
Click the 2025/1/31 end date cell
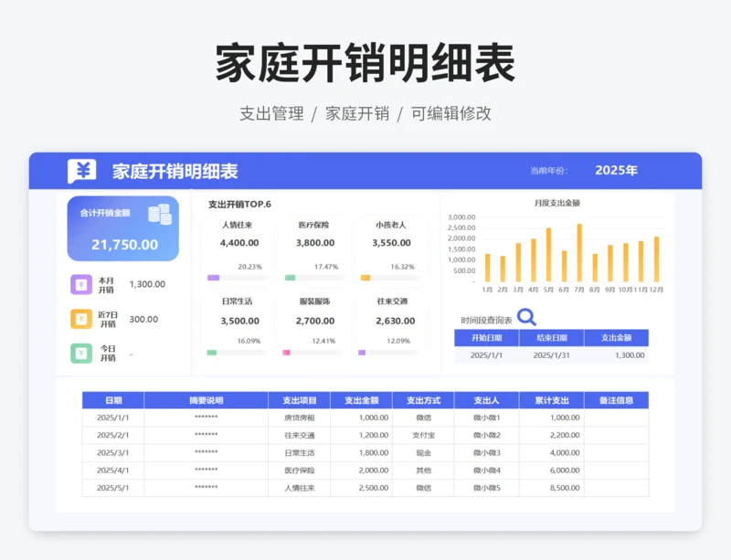552,355
